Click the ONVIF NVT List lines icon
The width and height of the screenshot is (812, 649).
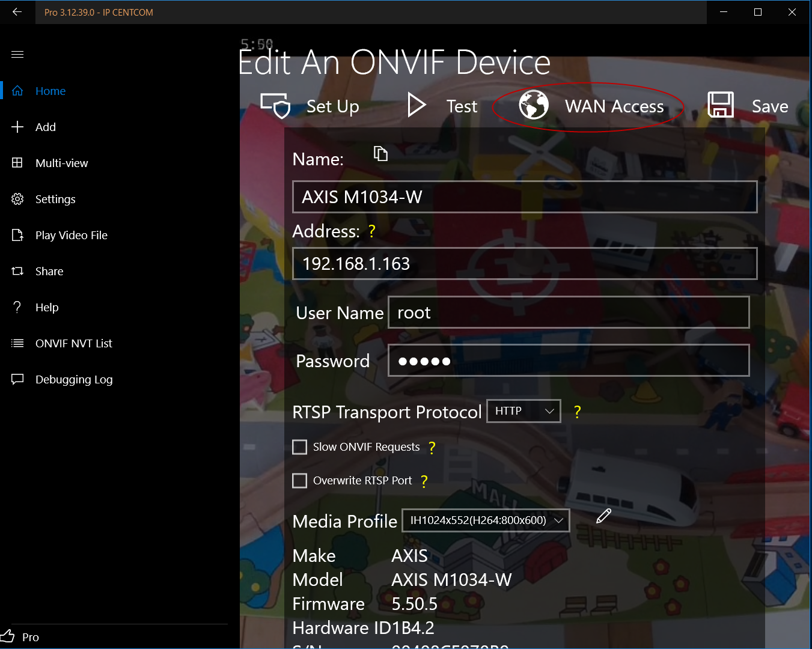coord(17,343)
